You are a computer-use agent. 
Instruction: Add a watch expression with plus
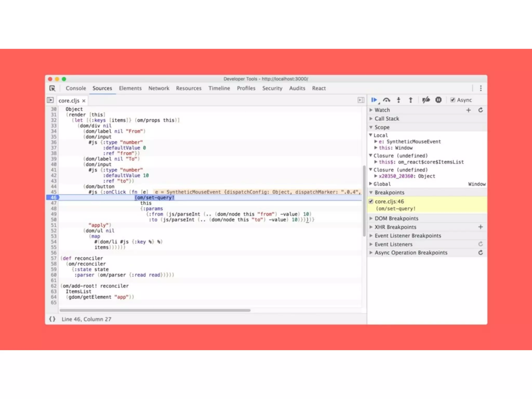[468, 110]
